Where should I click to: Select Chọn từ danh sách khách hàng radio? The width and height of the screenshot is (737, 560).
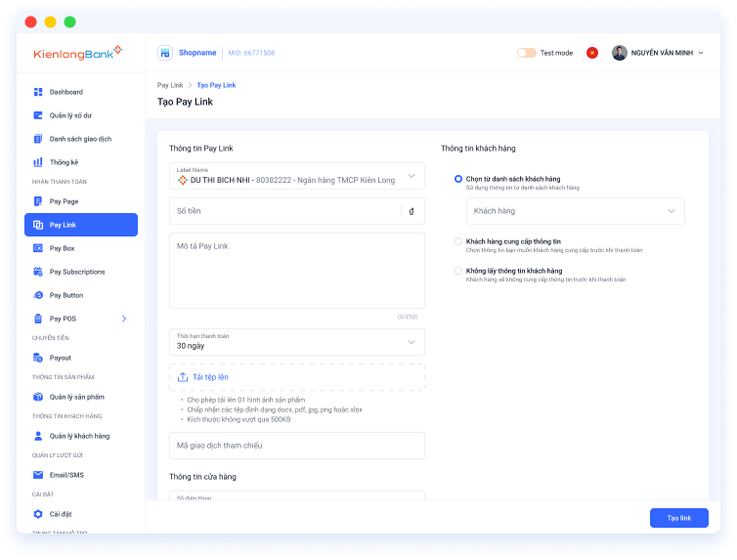(x=458, y=179)
